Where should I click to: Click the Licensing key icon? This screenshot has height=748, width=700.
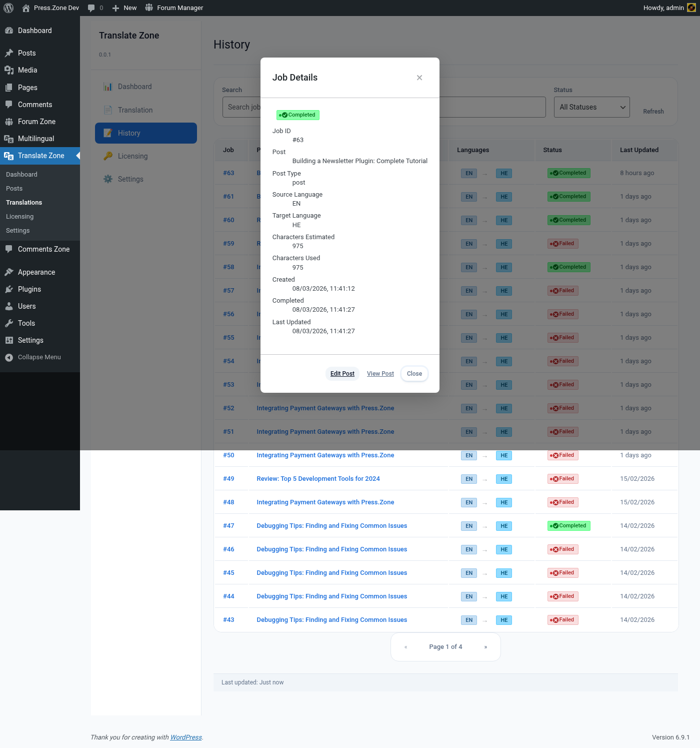pos(108,156)
